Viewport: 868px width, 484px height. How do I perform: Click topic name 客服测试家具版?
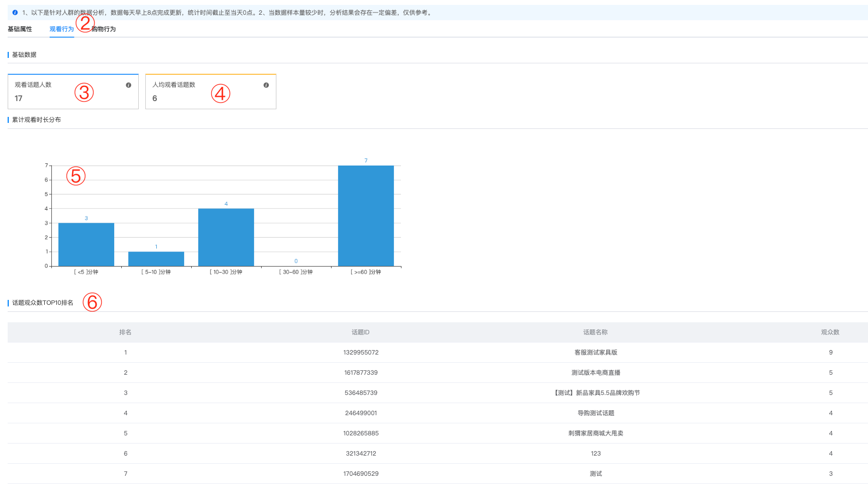[x=596, y=352]
